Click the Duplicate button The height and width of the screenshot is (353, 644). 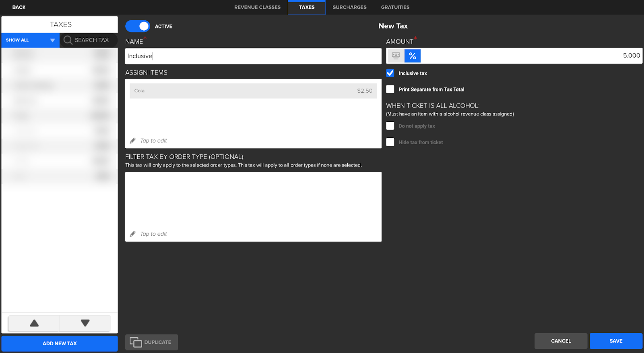point(151,342)
